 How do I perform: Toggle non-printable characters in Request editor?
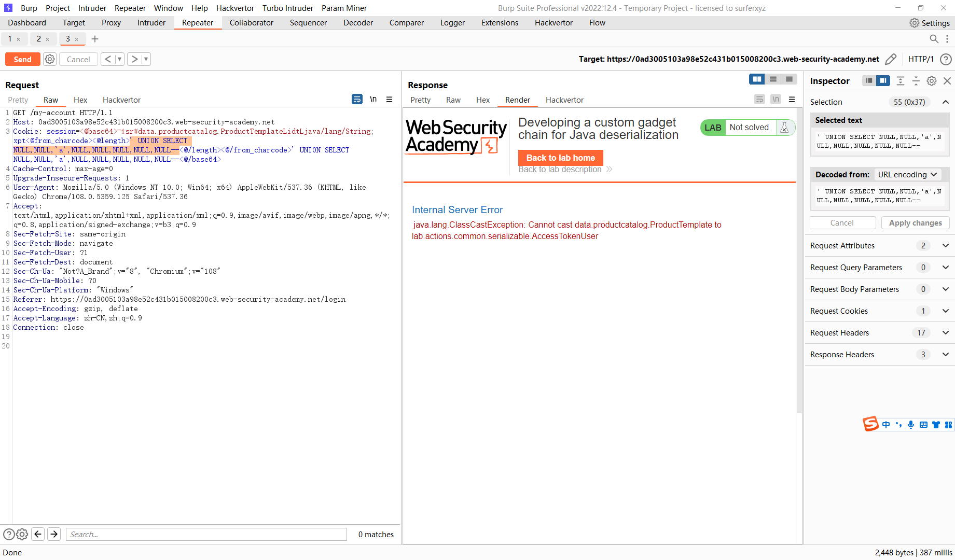[373, 99]
